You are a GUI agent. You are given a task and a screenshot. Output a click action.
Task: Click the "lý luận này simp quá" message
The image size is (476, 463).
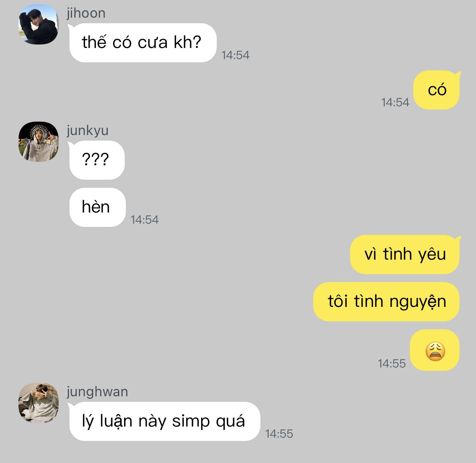(x=164, y=421)
